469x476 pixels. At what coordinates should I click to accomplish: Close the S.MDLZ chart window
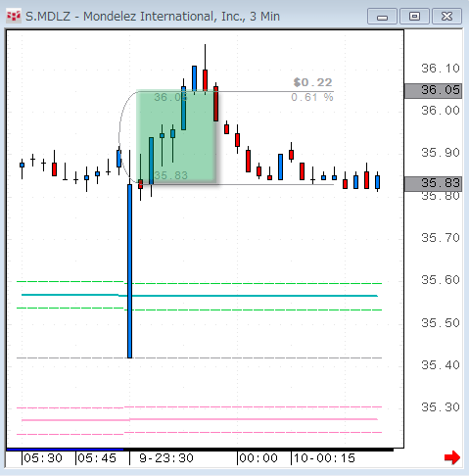pos(446,17)
